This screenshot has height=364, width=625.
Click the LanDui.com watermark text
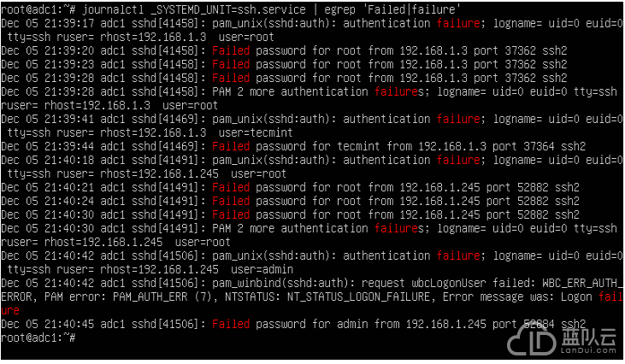[588, 350]
